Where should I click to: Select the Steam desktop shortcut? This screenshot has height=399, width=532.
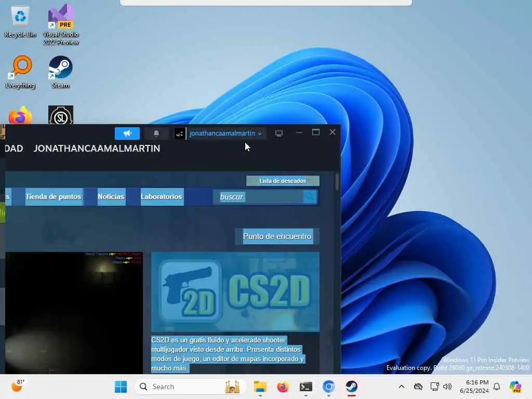tap(60, 72)
